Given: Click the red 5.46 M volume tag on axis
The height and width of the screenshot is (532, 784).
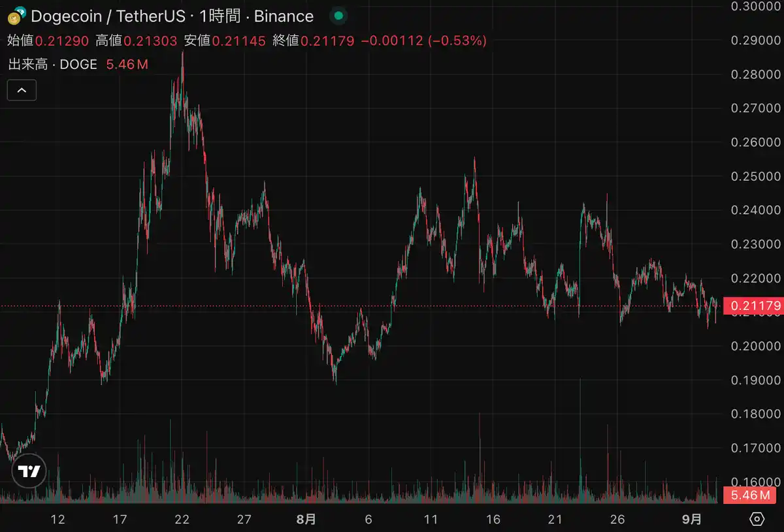Looking at the screenshot, I should tap(751, 495).
